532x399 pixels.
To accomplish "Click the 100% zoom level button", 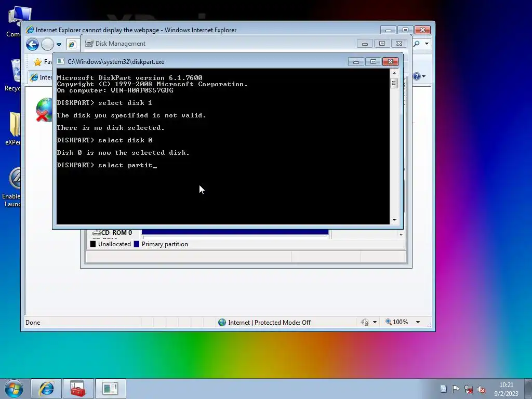I will (396, 322).
